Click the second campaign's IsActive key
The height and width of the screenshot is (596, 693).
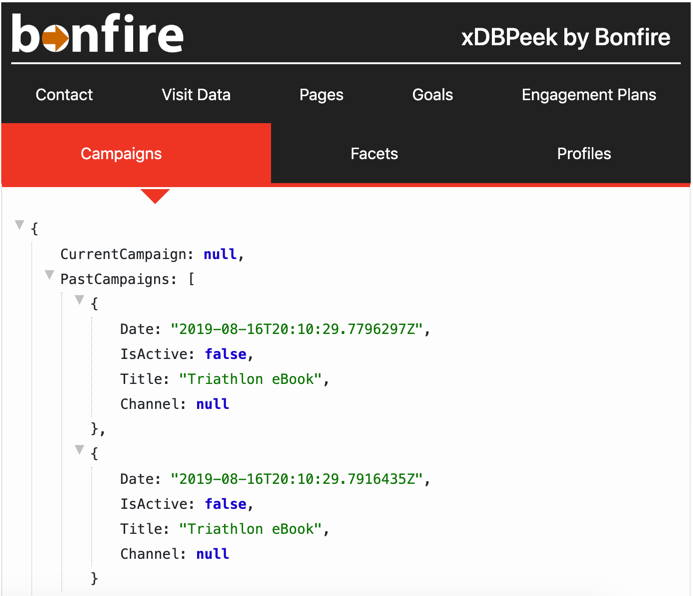[154, 504]
